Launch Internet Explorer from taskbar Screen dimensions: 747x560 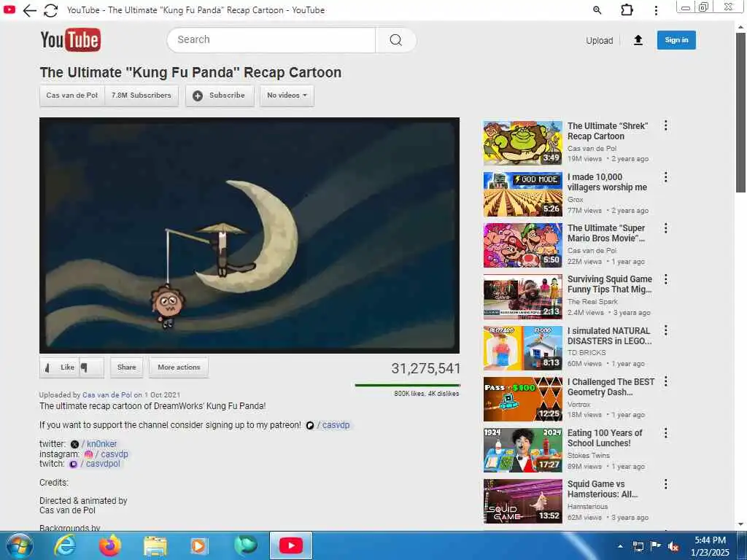pyautogui.click(x=65, y=545)
